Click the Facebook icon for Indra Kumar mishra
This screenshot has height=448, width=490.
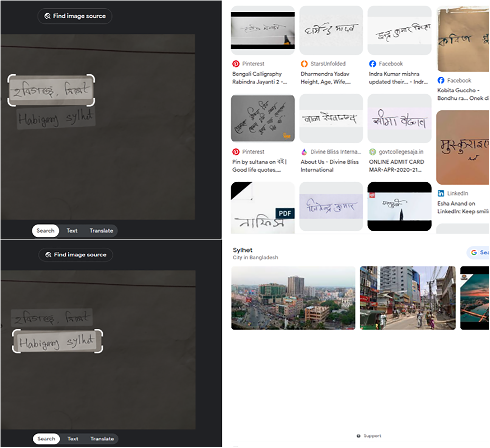pyautogui.click(x=372, y=64)
